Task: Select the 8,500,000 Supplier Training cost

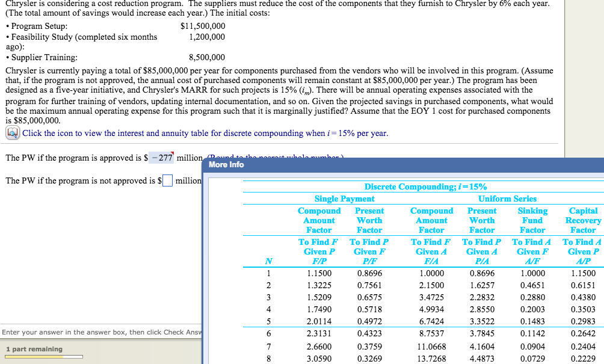Action: [207, 57]
